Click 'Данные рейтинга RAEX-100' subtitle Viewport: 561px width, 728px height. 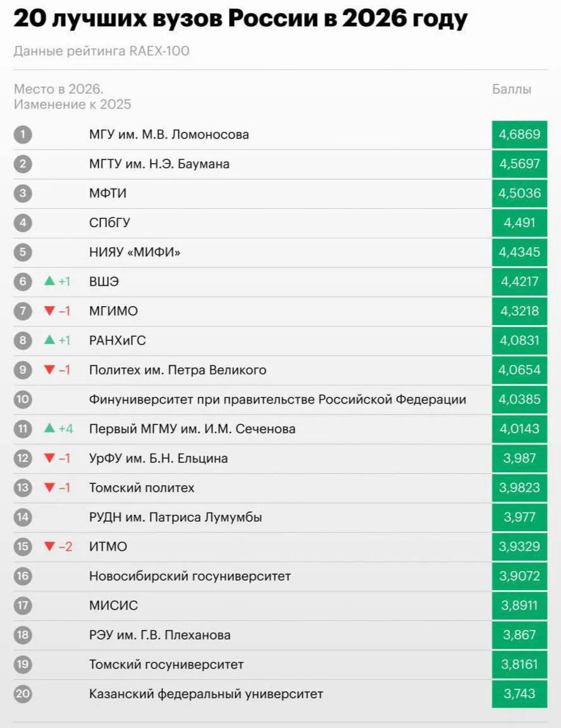click(x=101, y=51)
